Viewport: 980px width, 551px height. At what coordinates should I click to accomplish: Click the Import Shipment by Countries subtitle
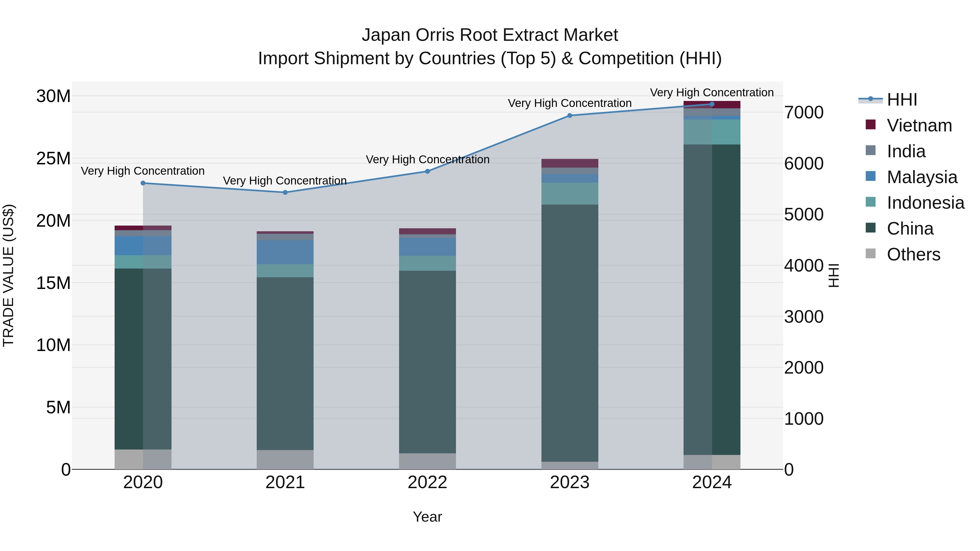point(490,59)
